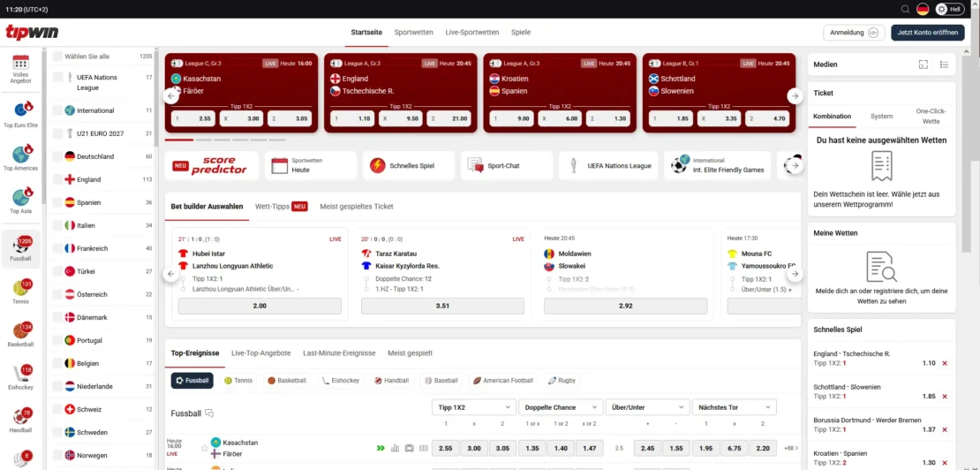
Task: Click the 3.51 Taraz Karatau bet builder odds
Action: pos(442,306)
